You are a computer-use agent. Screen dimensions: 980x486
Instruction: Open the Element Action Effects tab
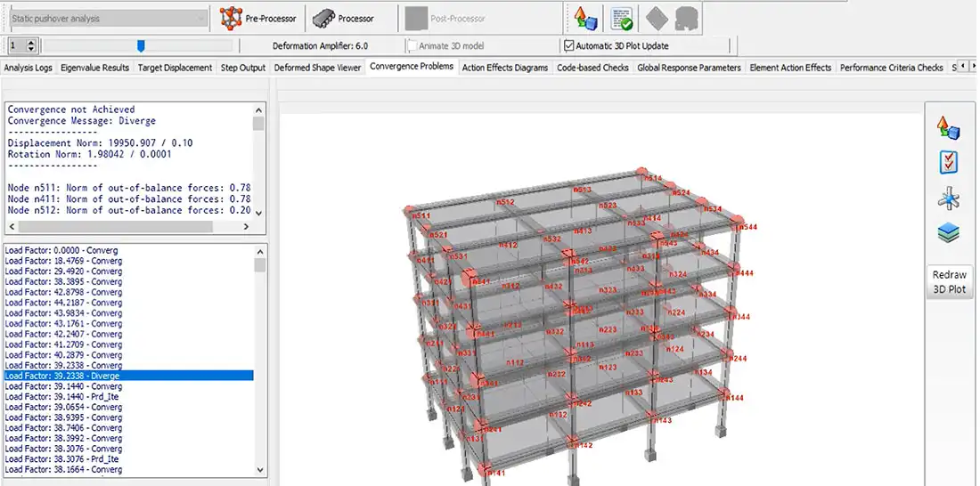[790, 68]
